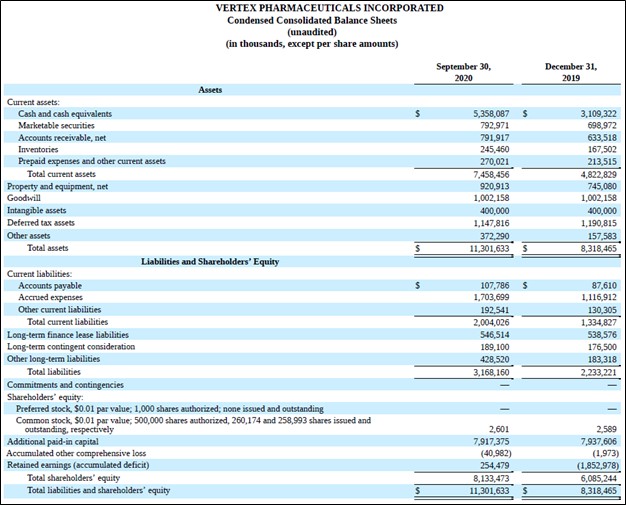
Task: Select the Accounts payable row label
Action: 50,285
